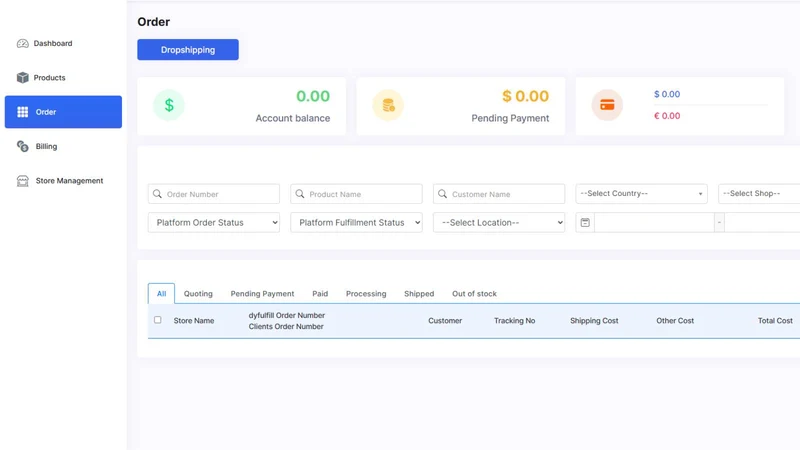Click the Products box icon
Viewport: 800px width, 450px height.
22,78
